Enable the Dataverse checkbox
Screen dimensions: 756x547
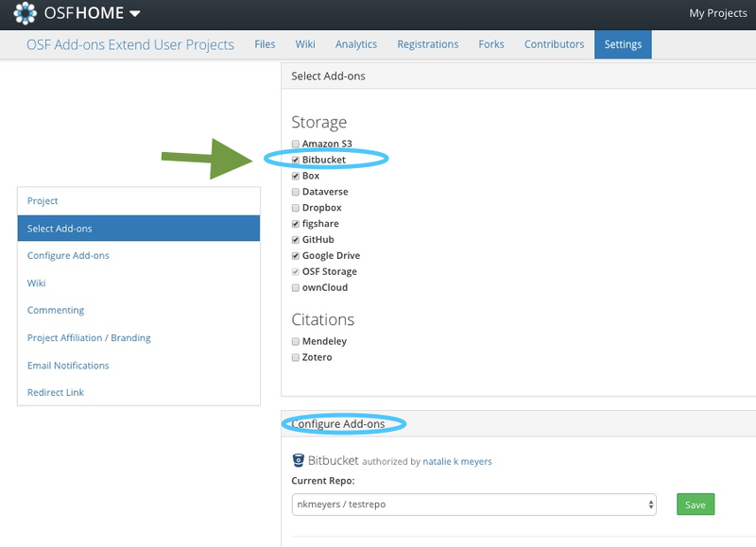click(296, 192)
